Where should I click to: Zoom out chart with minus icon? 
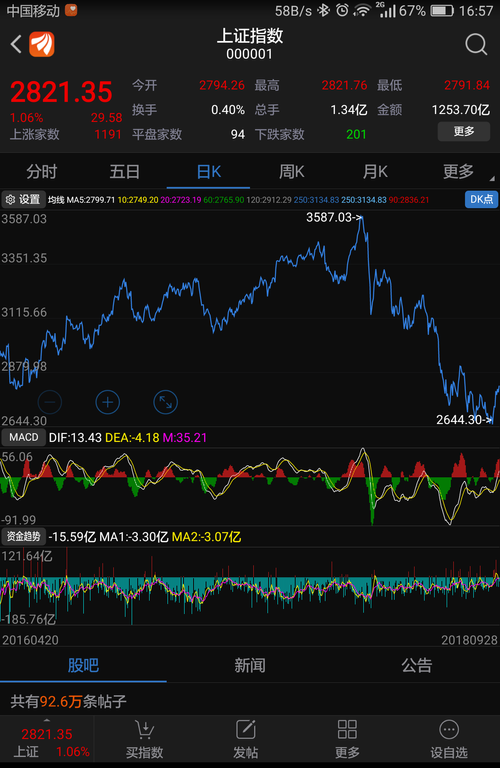pos(49,403)
